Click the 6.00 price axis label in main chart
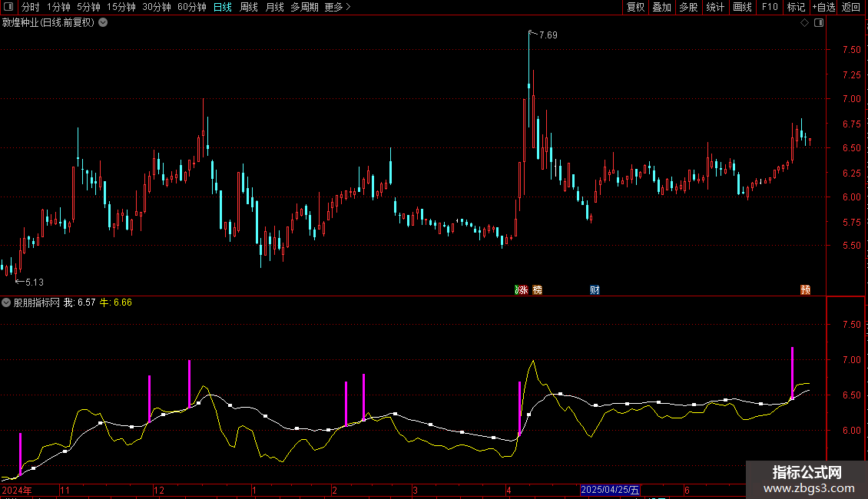 pyautogui.click(x=851, y=197)
